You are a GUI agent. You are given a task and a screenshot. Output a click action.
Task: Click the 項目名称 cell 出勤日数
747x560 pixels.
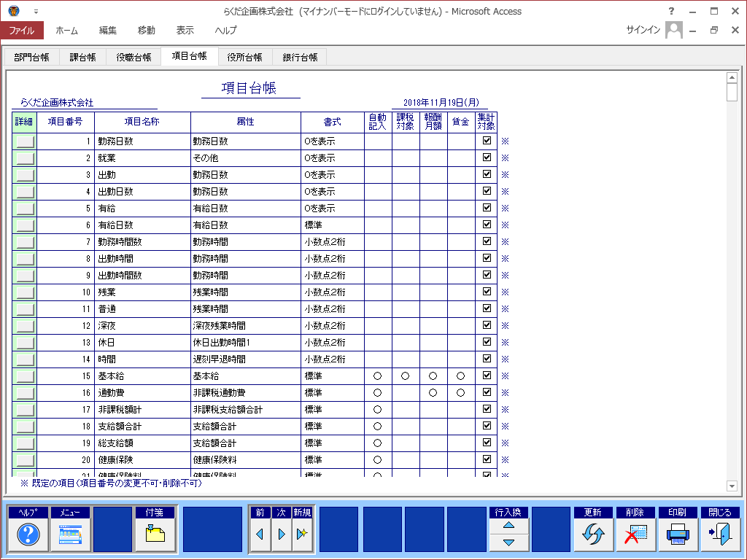coord(142,192)
